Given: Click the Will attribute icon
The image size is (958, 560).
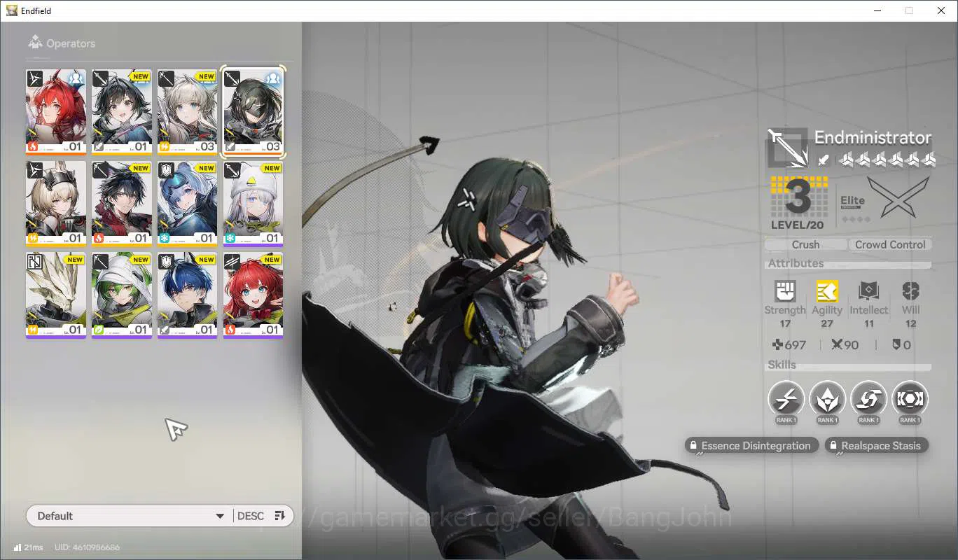Looking at the screenshot, I should [x=910, y=291].
